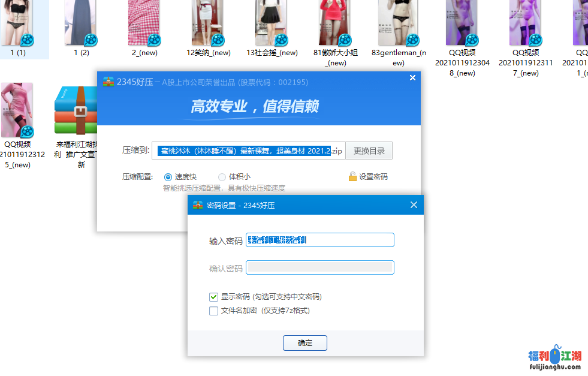The image size is (588, 376).
Task: Uncheck the 显示密码 checkbox
Action: coord(213,297)
